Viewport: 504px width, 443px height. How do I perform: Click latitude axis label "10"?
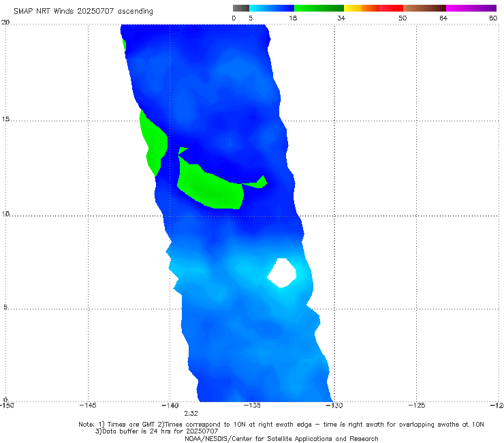[x=5, y=214]
